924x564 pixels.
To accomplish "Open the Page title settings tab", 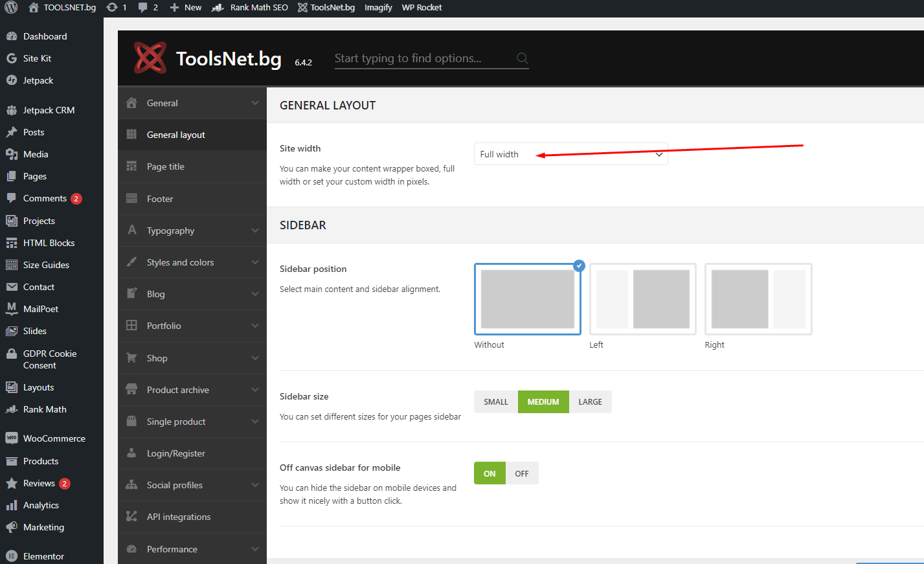I will click(x=192, y=166).
